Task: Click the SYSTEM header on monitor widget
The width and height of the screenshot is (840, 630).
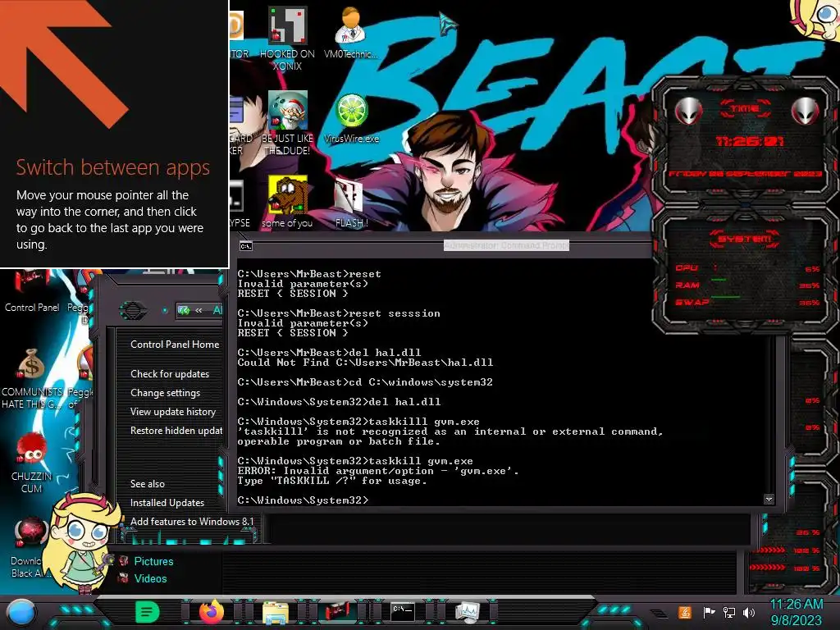Action: pyautogui.click(x=745, y=239)
